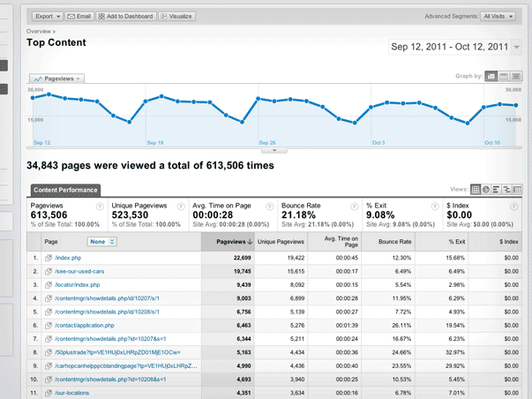Sort by Bounce Rate column header

coord(388,242)
